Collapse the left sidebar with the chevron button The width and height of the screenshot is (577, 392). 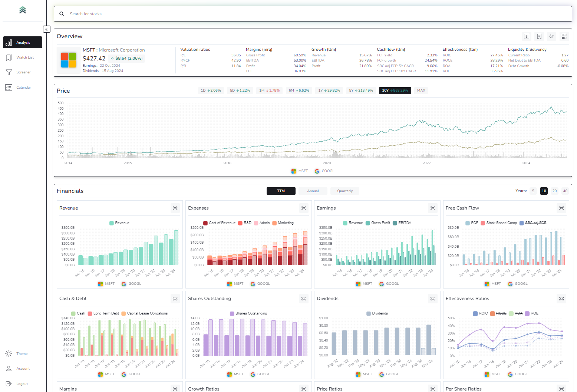click(46, 29)
